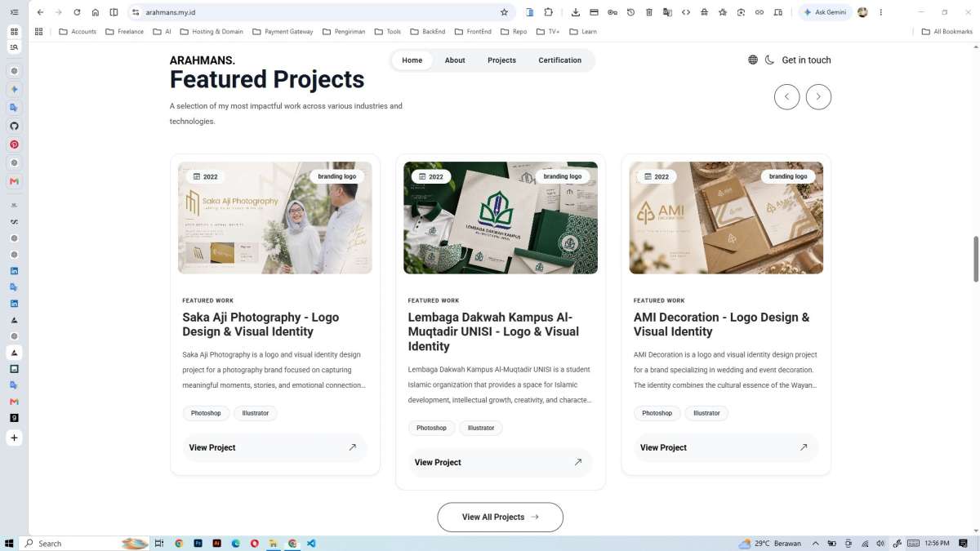Open GitHub icon in the sidebar

[14, 126]
